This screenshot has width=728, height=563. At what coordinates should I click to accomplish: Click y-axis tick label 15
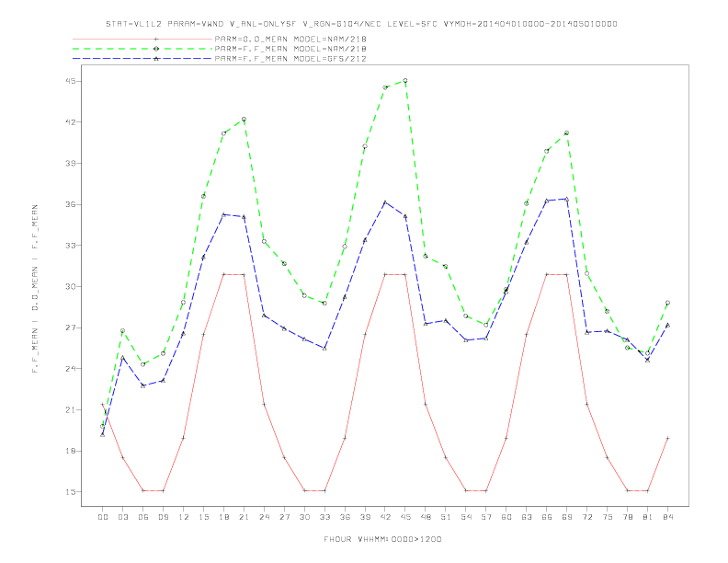click(x=71, y=492)
